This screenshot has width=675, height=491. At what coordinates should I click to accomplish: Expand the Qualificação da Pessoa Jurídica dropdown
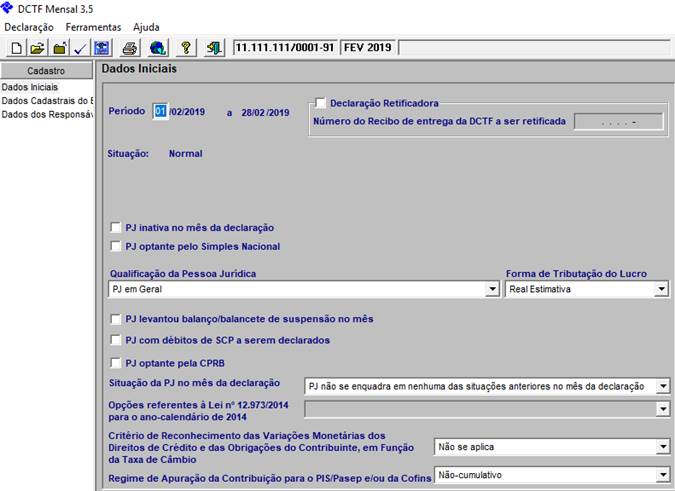[x=491, y=290]
